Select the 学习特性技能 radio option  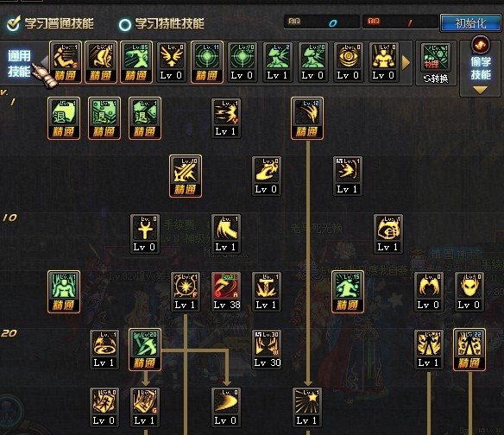pyautogui.click(x=125, y=24)
